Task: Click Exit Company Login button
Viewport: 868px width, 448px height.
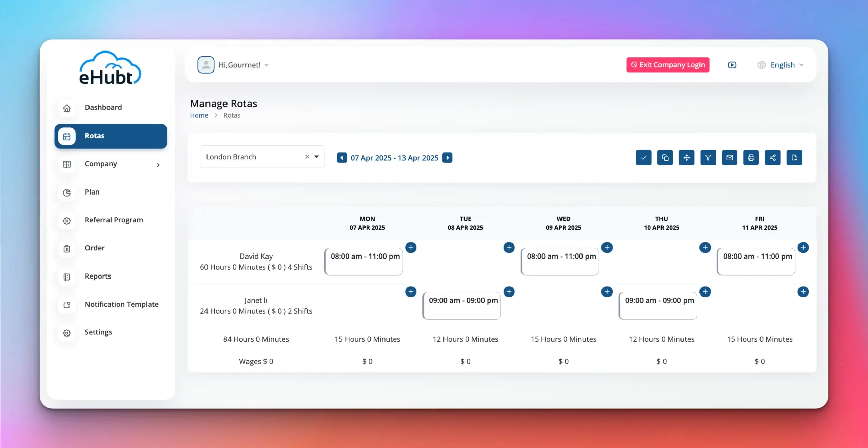Action: (x=668, y=65)
